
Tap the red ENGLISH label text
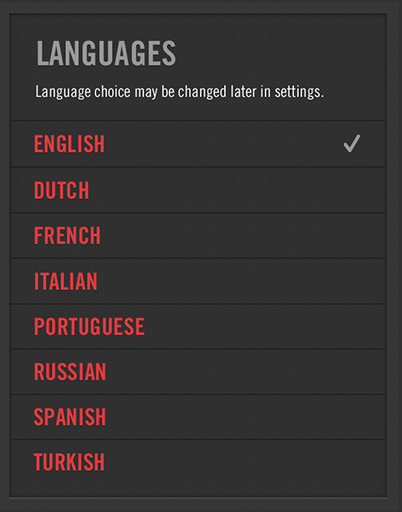point(69,144)
